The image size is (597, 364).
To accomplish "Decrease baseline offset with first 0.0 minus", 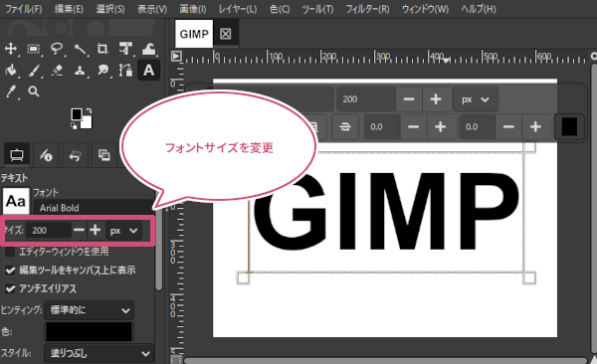I will coord(414,126).
